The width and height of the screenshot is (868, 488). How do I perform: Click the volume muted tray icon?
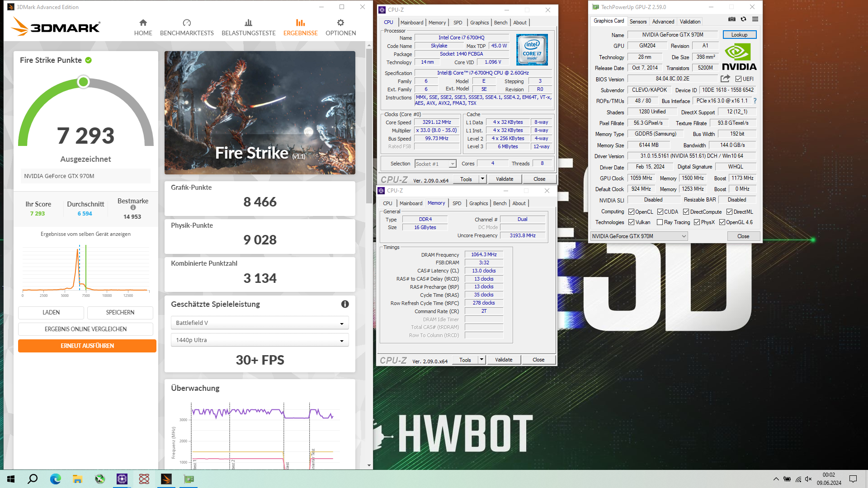(808, 479)
